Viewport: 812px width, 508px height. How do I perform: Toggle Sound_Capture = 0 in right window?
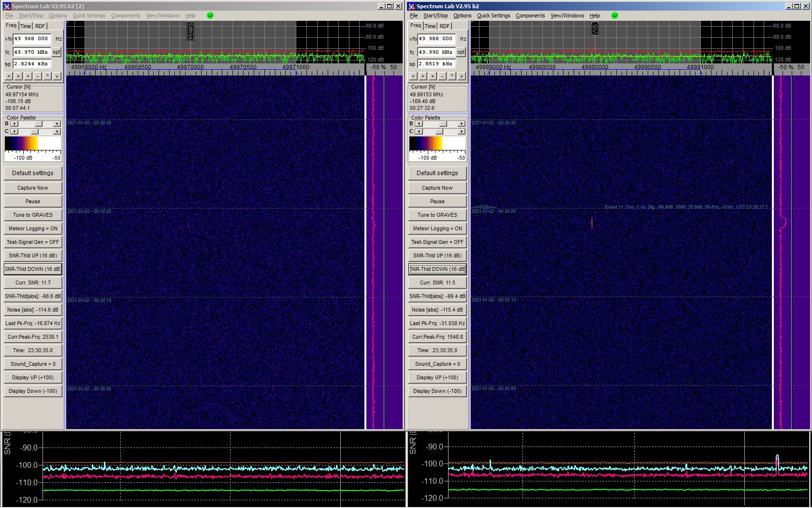click(437, 364)
